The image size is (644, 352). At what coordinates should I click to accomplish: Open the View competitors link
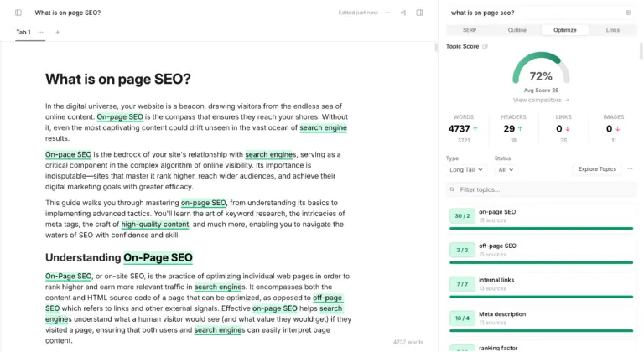click(x=540, y=100)
